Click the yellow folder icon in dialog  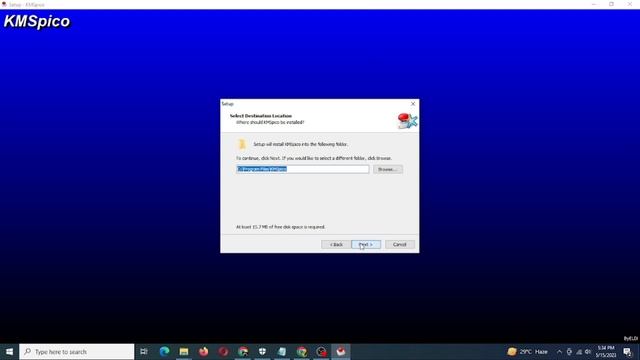[x=242, y=144]
